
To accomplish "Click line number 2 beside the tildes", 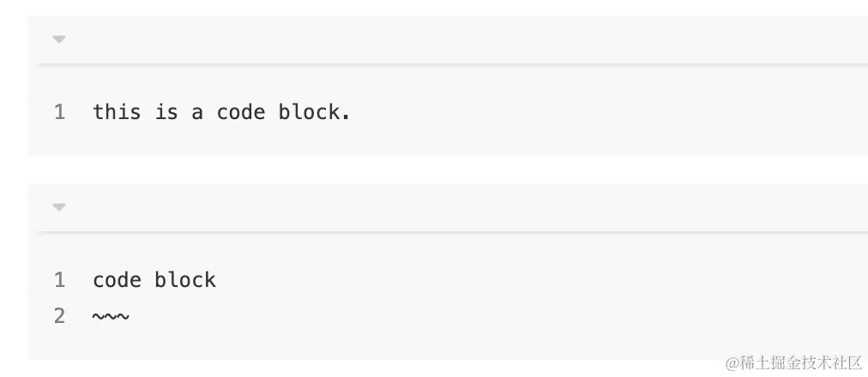I will 60,316.
